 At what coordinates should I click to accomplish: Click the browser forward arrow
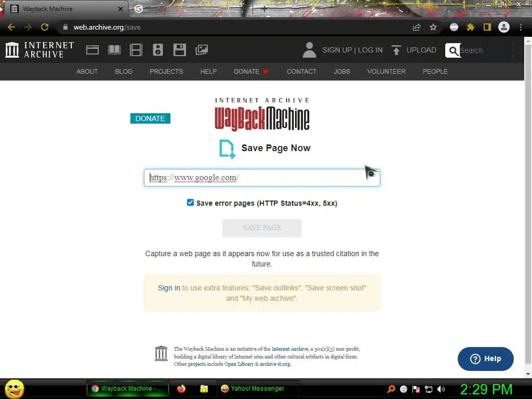28,27
